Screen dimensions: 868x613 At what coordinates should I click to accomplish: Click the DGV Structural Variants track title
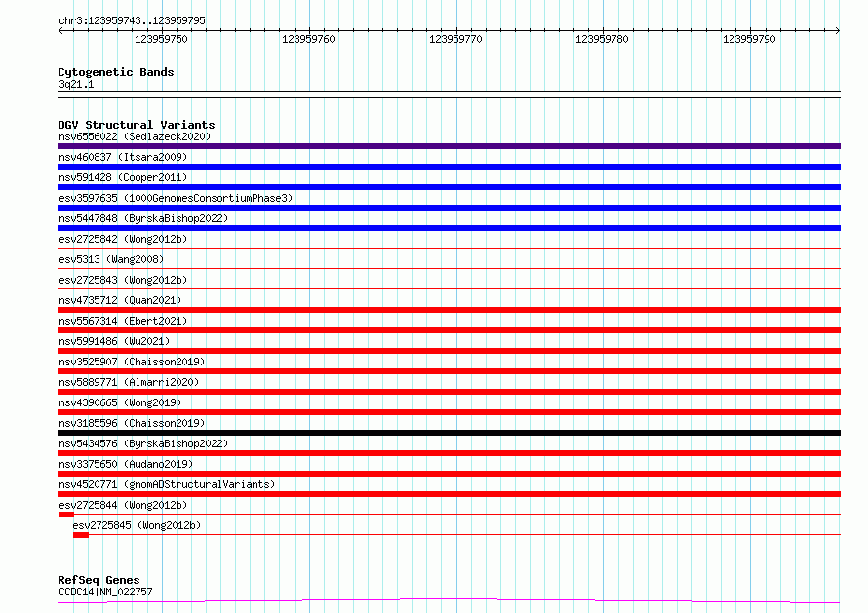(136, 125)
